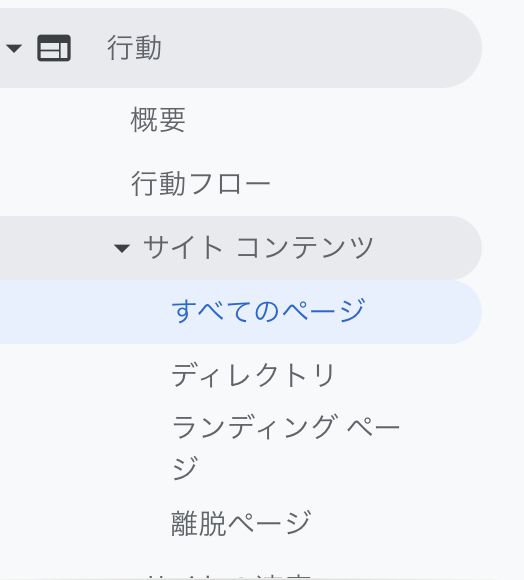Select the blue すべてのページ item
The width and height of the screenshot is (524, 580).
click(268, 311)
